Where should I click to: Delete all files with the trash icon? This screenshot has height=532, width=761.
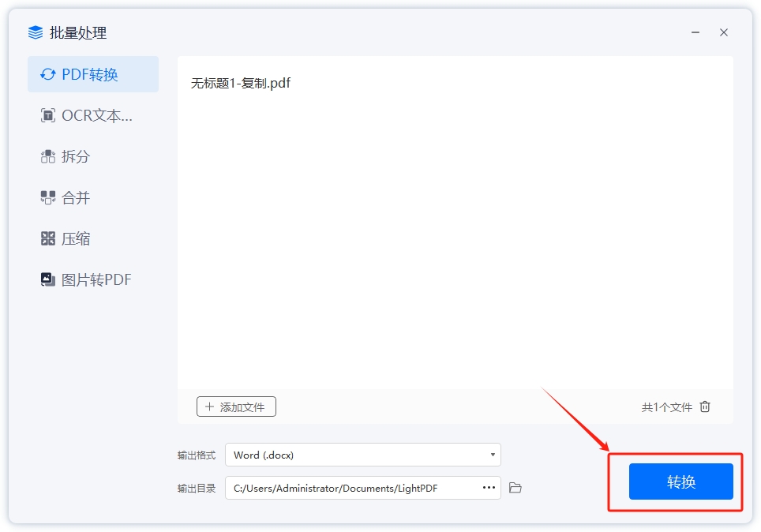pyautogui.click(x=705, y=407)
